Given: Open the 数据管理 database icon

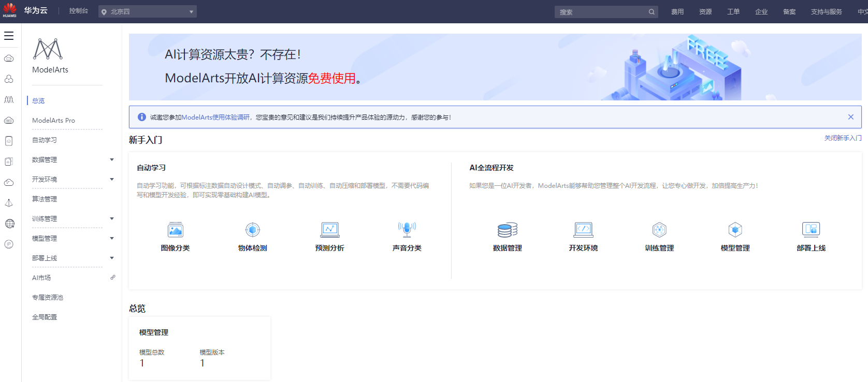Looking at the screenshot, I should [x=508, y=229].
